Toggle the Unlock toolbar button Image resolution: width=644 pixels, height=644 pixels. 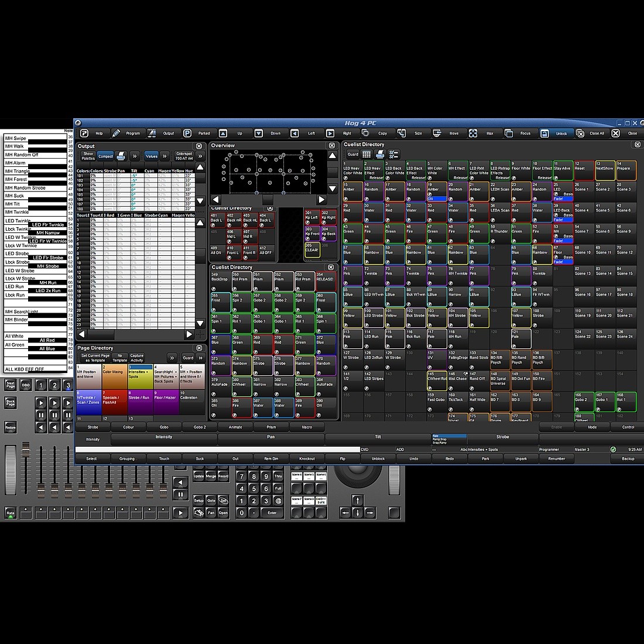click(x=555, y=133)
